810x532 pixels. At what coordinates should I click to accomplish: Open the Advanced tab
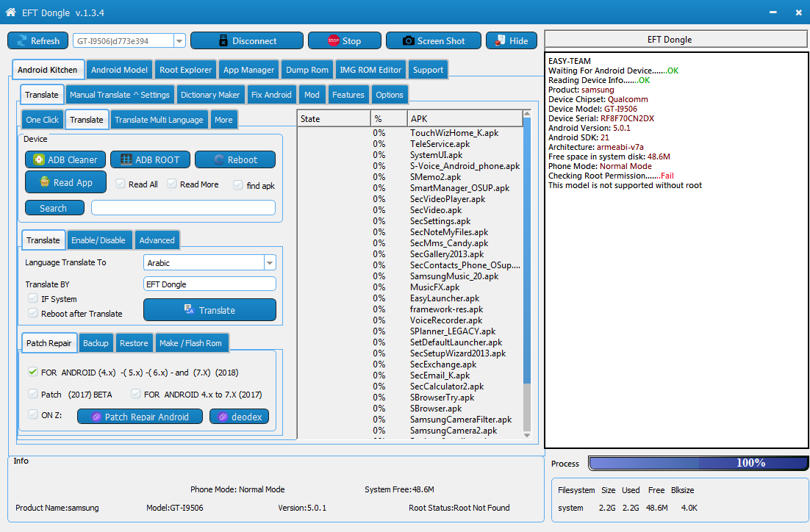click(x=157, y=240)
